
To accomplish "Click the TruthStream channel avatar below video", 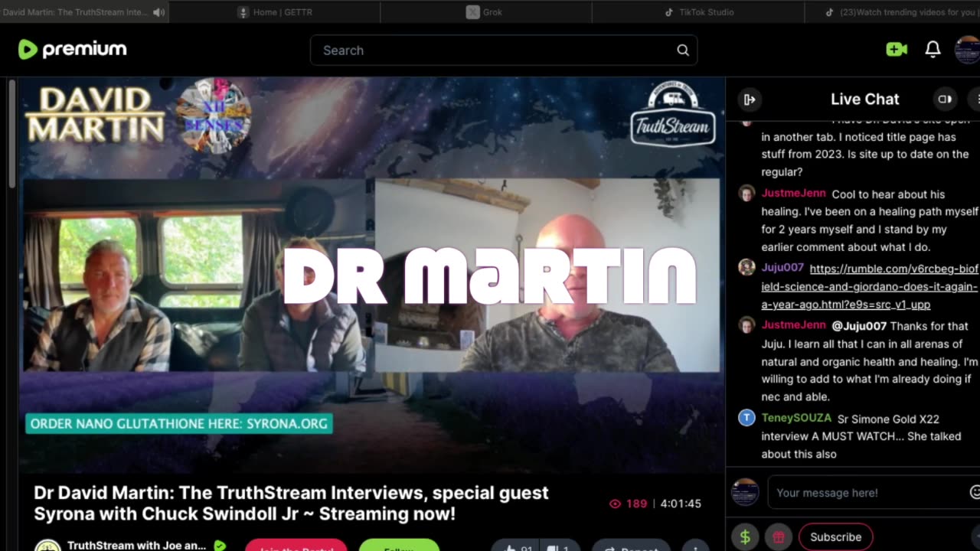I will [x=47, y=546].
